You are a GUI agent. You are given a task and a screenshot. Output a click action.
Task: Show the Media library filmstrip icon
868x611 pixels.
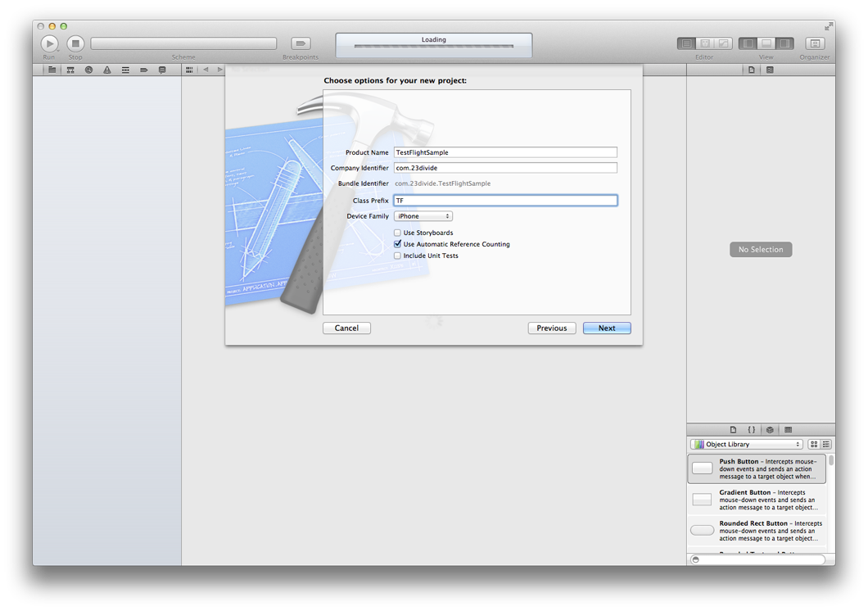(x=789, y=429)
